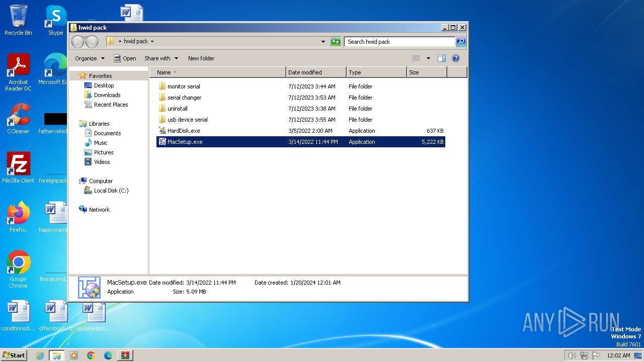Select the uninstall folder
Viewport: 644px width, 362px height.
click(300, 109)
